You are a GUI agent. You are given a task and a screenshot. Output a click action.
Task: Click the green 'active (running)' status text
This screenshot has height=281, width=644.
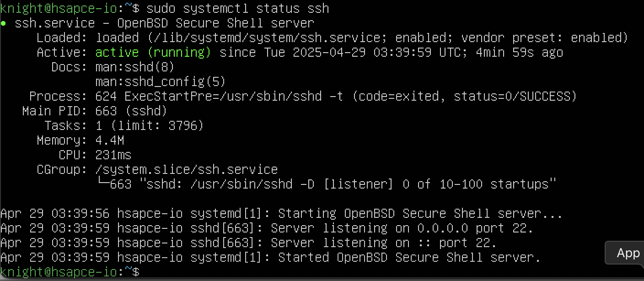pyautogui.click(x=153, y=53)
